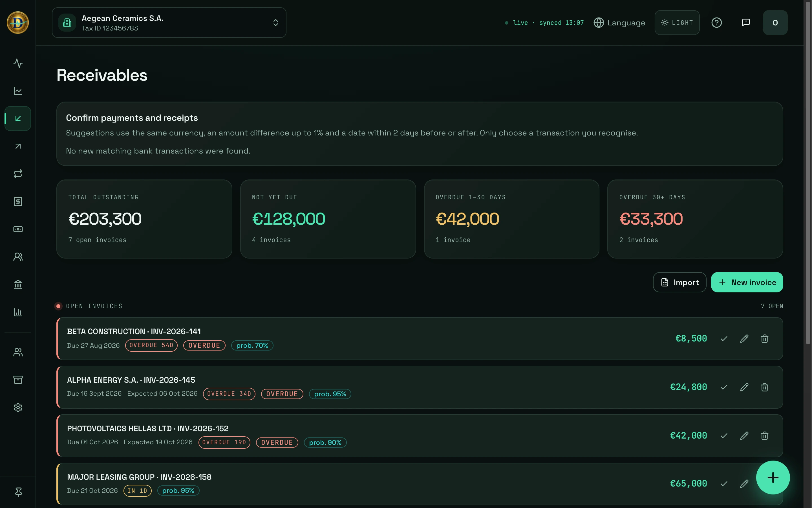Click the OPEN INVOICES section heading

click(x=94, y=306)
